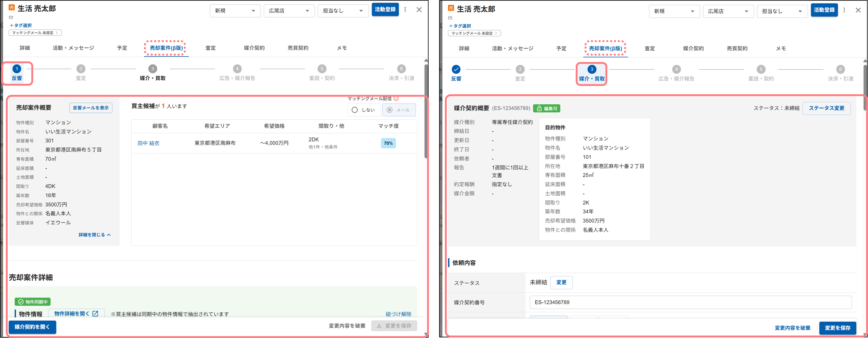868x338 pixels.
Task: Click +タグ選択 in right window
Action: tap(460, 26)
